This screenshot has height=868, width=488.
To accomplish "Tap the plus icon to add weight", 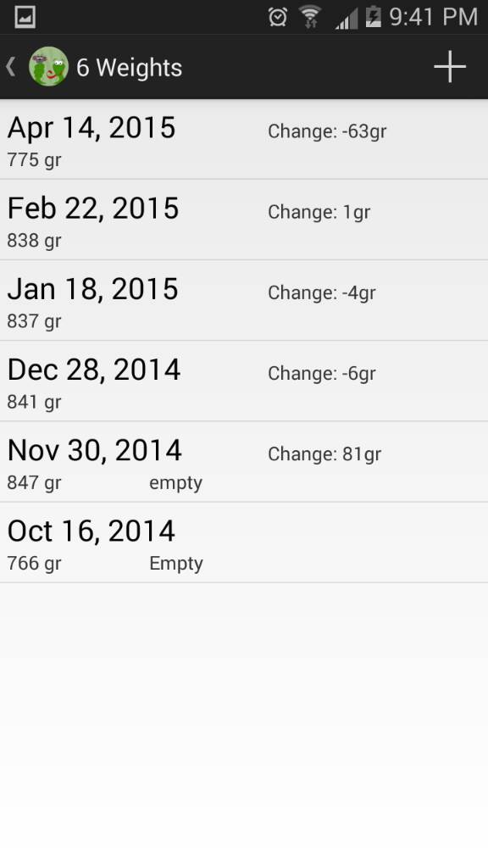I will click(449, 66).
